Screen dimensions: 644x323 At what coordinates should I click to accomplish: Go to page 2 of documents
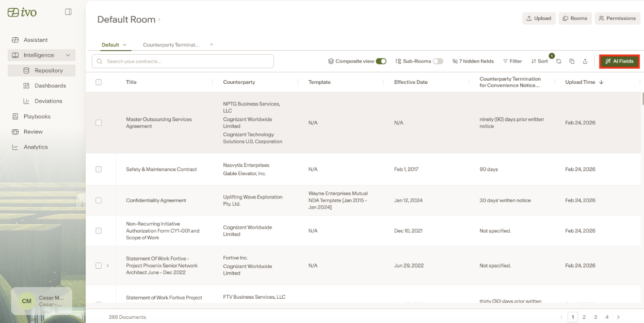tap(584, 317)
